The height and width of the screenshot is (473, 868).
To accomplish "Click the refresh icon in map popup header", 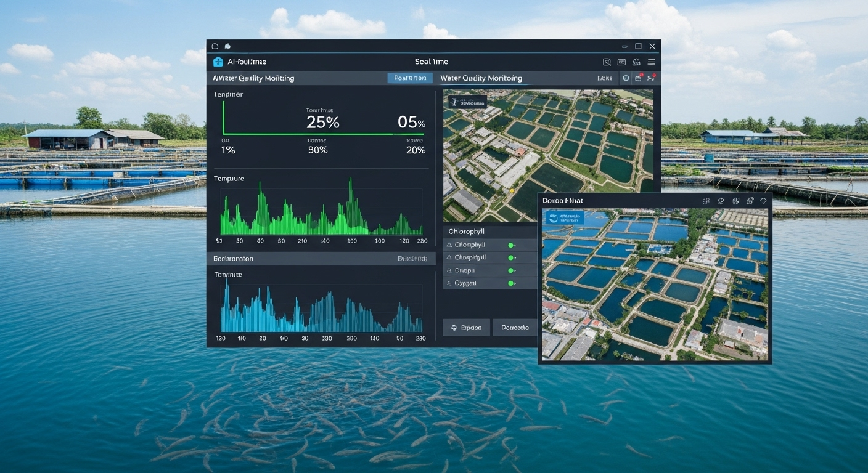I will pyautogui.click(x=750, y=201).
